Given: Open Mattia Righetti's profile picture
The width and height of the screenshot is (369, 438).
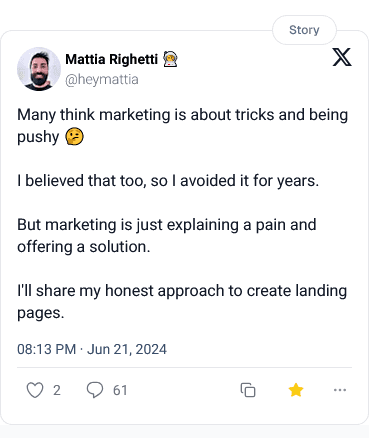Looking at the screenshot, I should coord(39,69).
